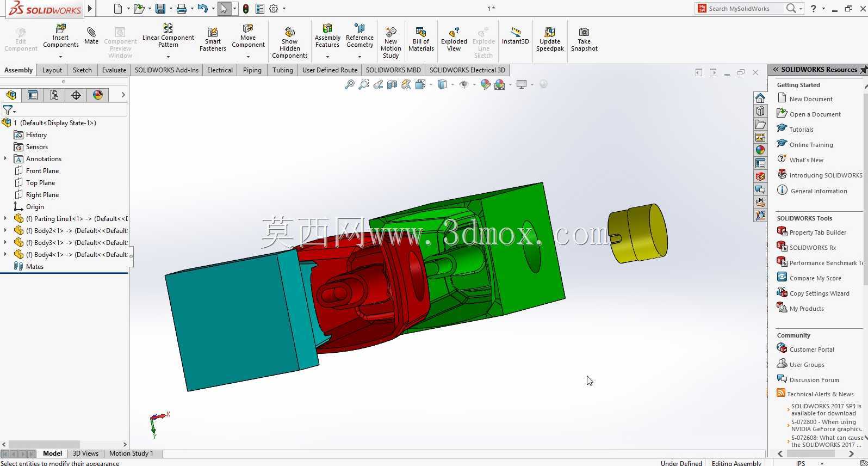Click the Rebuild traffic light icon

(246, 9)
